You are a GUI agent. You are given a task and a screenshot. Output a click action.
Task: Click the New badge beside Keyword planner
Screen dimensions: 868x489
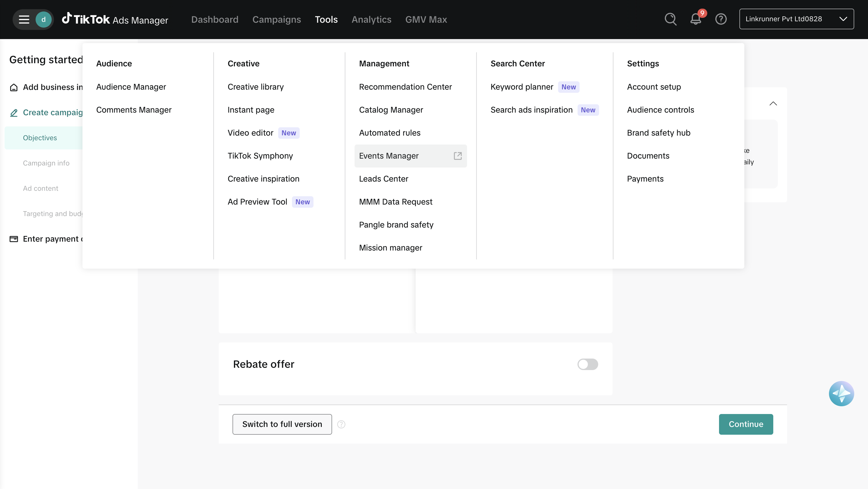[568, 87]
